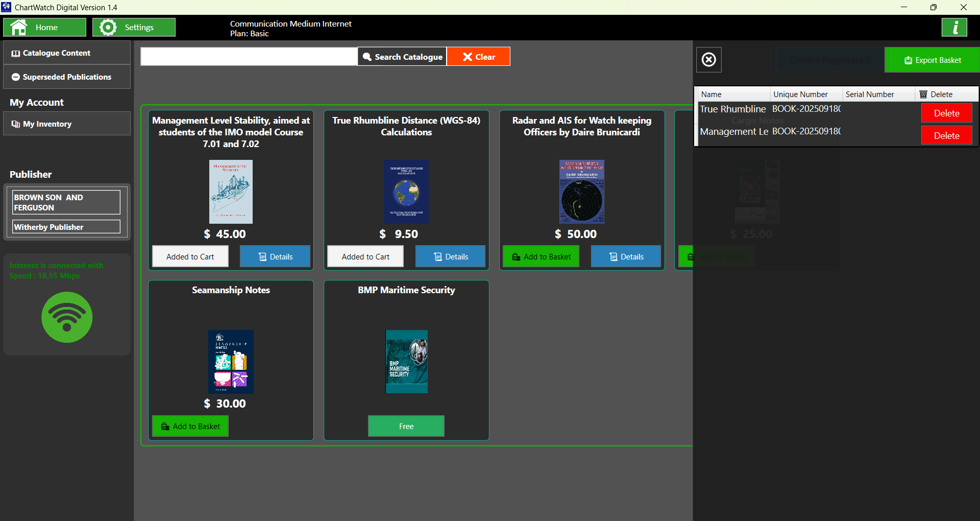The height and width of the screenshot is (521, 980).
Task: Get BMP Maritime Security via the Free button
Action: 406,426
